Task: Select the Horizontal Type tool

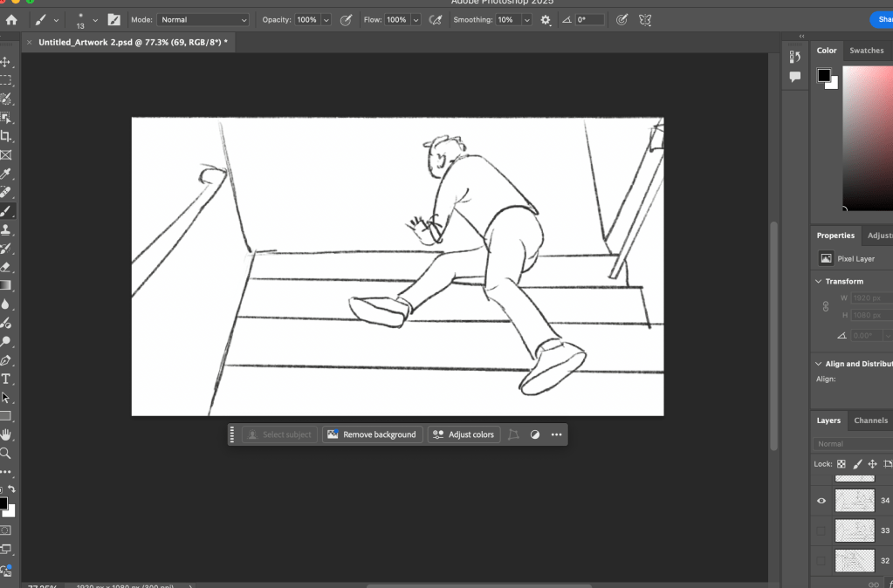Action: [x=6, y=379]
